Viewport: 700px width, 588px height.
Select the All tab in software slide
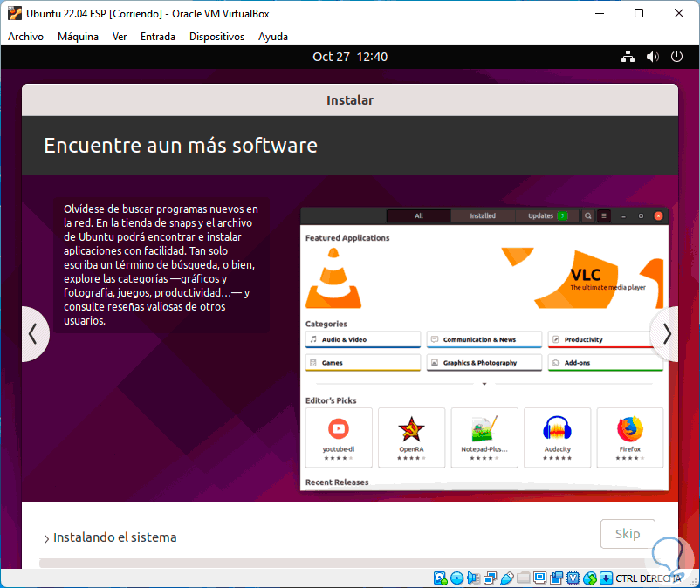click(x=419, y=216)
